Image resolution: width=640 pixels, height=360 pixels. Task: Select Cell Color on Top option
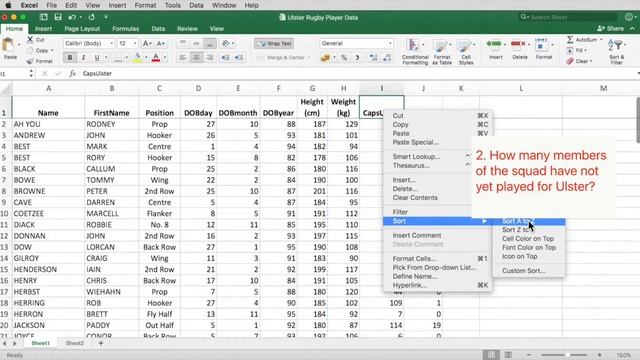tap(529, 238)
